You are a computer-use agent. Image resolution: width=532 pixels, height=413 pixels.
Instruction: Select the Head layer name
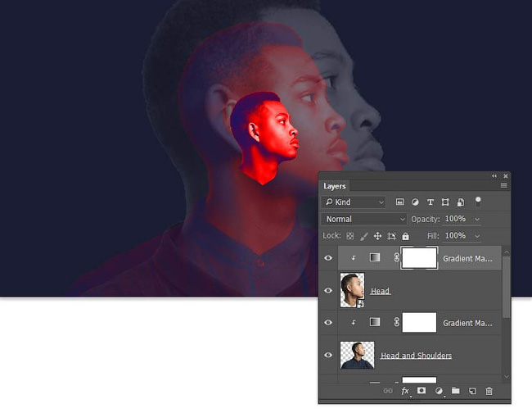pos(381,291)
